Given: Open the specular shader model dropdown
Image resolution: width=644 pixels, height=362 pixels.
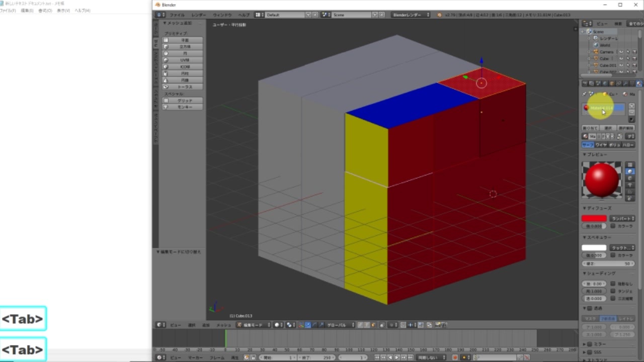Looking at the screenshot, I should click(x=622, y=248).
